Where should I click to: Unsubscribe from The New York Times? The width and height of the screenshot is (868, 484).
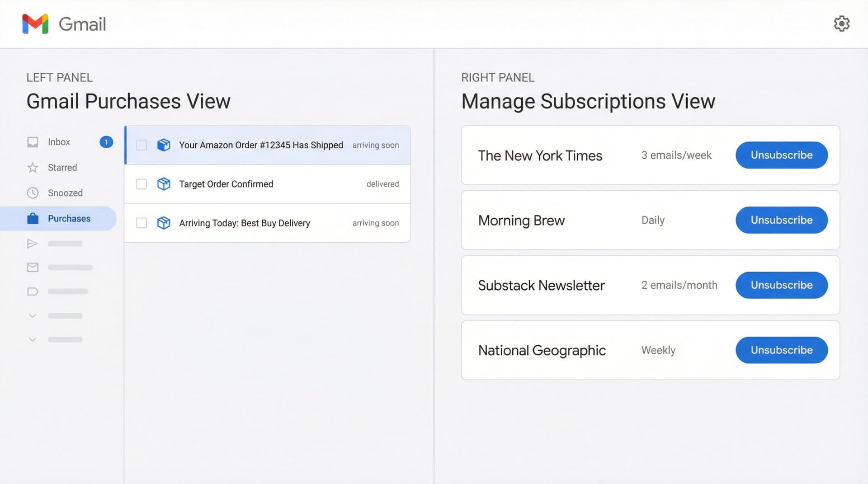[x=781, y=155]
